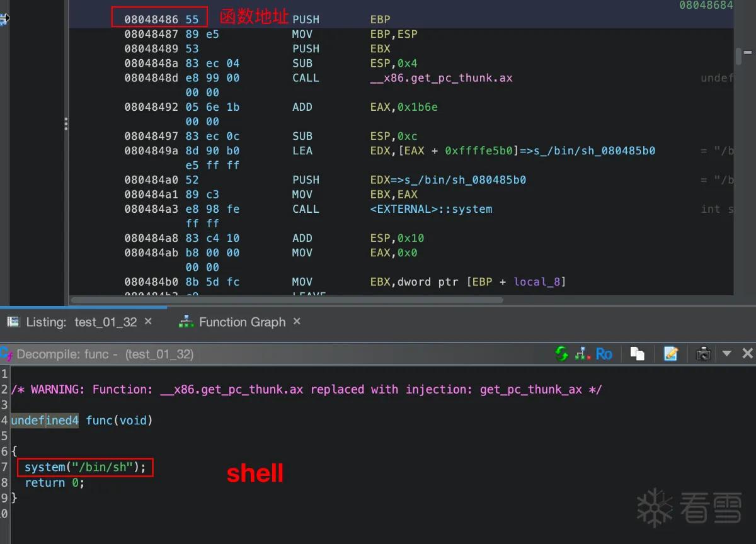The image size is (756, 544).
Task: Open the Decompile panel dropdown arrow menu
Action: 726,354
